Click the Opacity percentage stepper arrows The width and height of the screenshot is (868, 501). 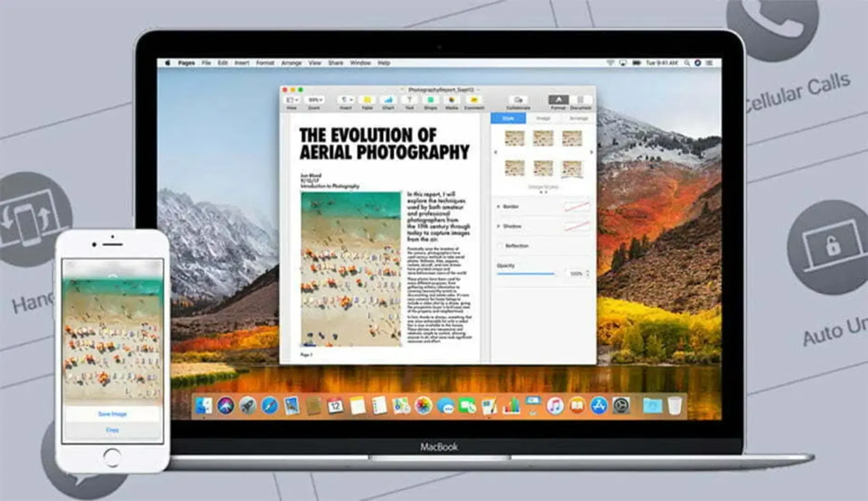[x=588, y=274]
